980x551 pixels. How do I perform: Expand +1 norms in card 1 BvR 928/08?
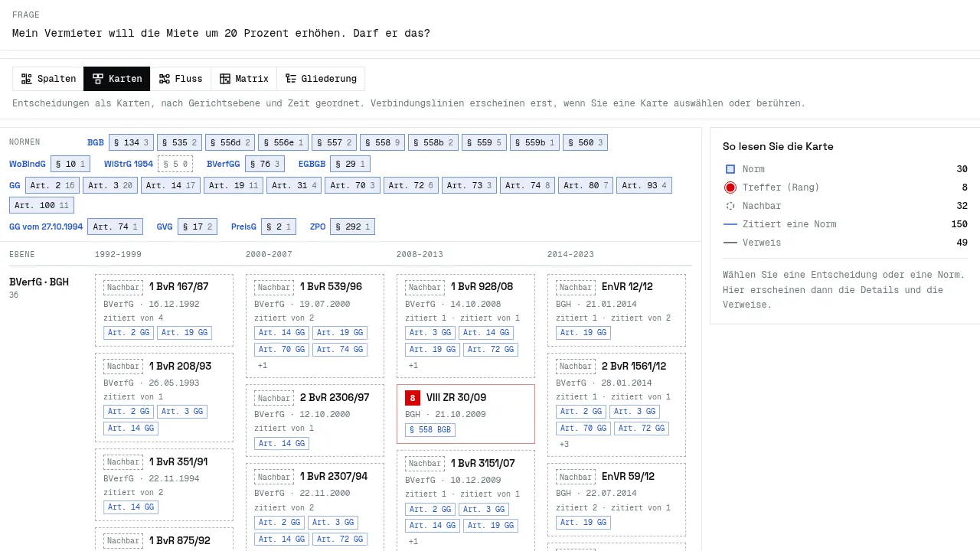[413, 366]
